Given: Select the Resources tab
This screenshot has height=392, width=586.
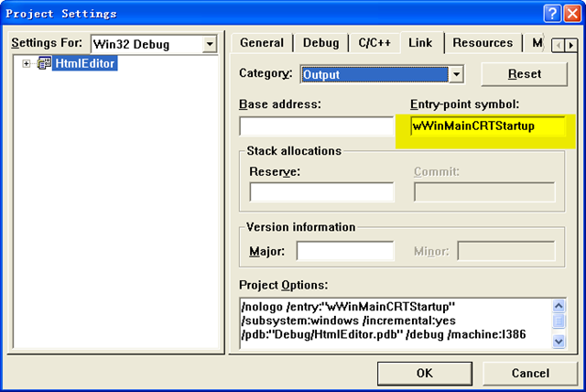Looking at the screenshot, I should click(483, 43).
